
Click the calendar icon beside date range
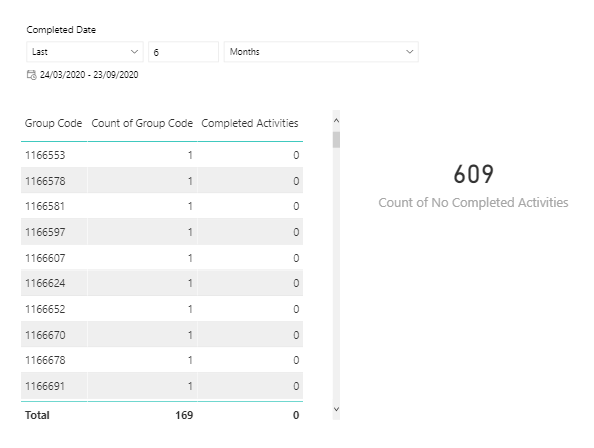pyautogui.click(x=31, y=75)
